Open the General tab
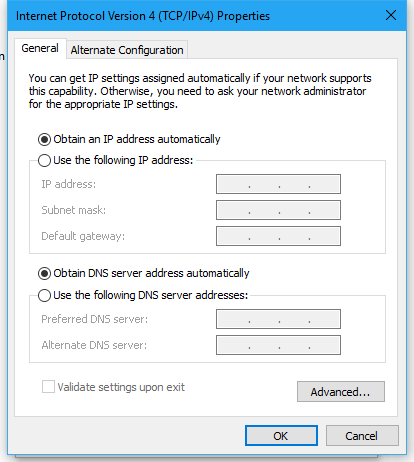The width and height of the screenshot is (414, 462). [40, 48]
